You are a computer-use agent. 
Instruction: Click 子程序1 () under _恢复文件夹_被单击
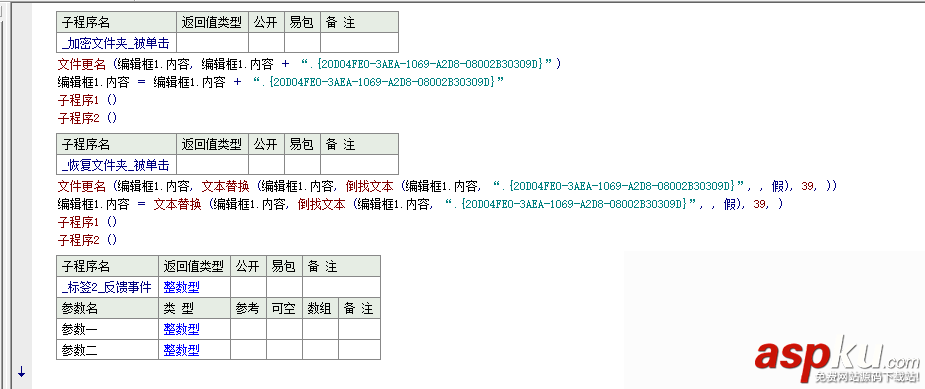87,222
